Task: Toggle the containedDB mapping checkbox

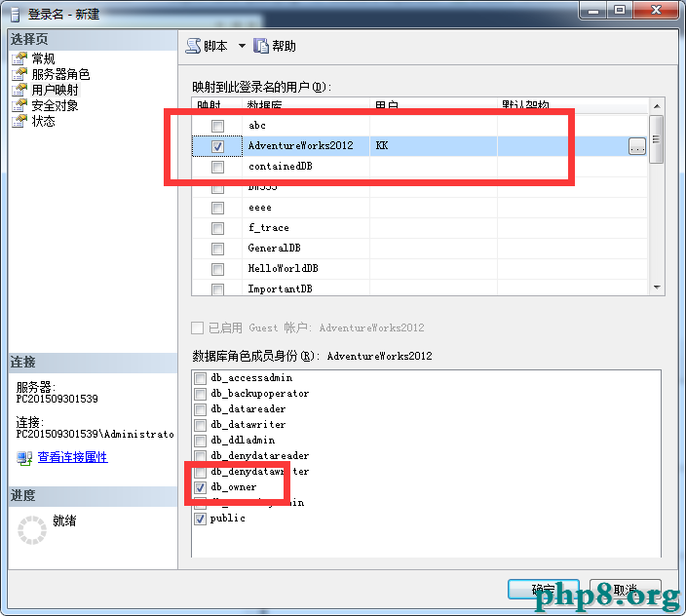Action: click(217, 167)
